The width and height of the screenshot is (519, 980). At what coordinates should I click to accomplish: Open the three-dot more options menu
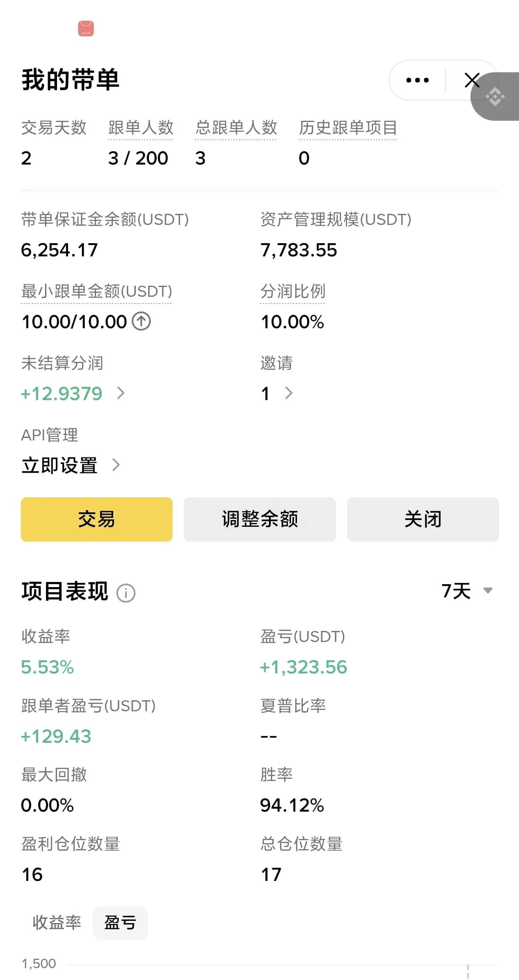tap(417, 80)
